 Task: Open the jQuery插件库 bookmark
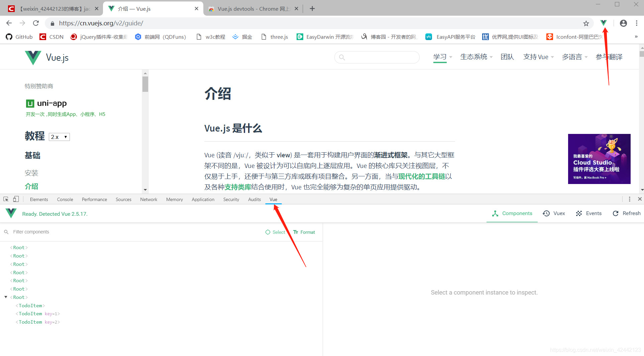(x=99, y=37)
